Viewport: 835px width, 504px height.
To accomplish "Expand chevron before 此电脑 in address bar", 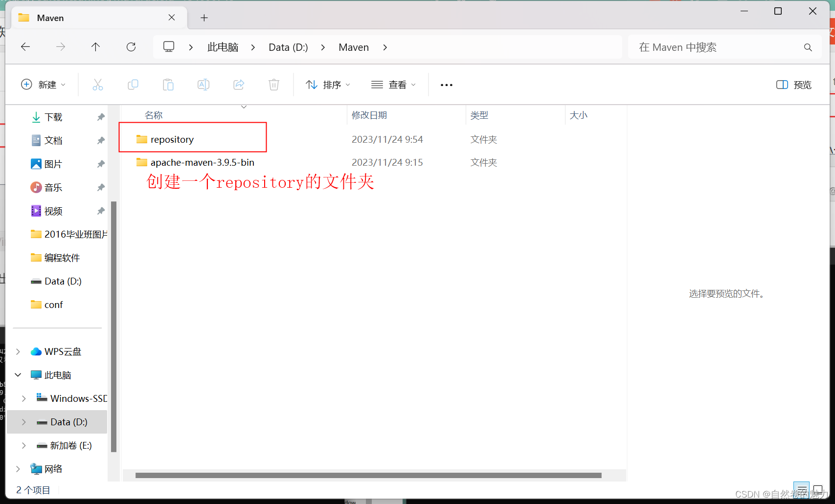I will coord(191,47).
